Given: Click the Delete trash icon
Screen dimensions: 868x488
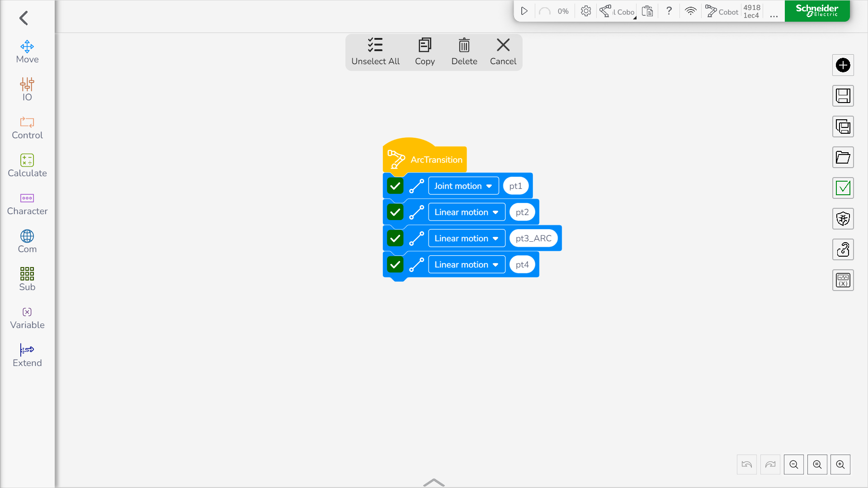Looking at the screenshot, I should pos(464,52).
